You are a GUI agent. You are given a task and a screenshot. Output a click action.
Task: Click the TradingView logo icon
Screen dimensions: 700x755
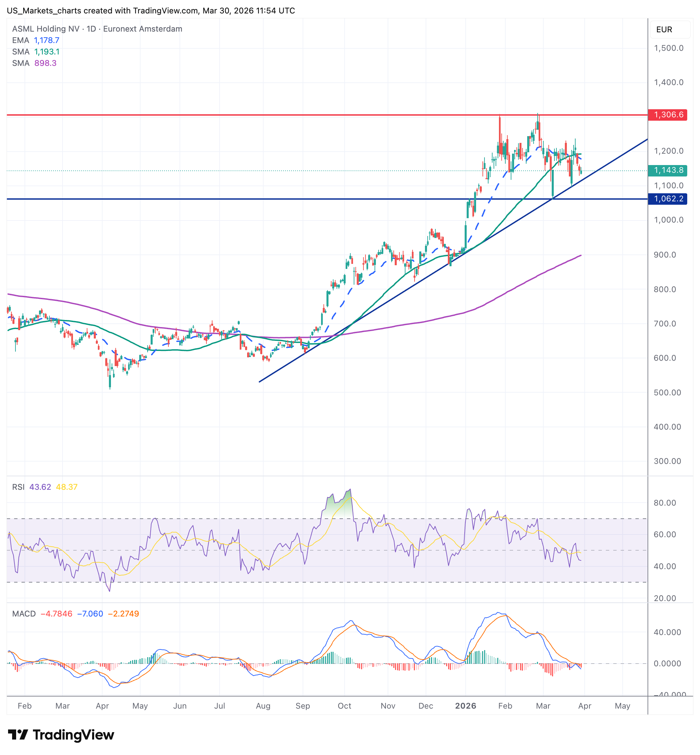pos(18,734)
